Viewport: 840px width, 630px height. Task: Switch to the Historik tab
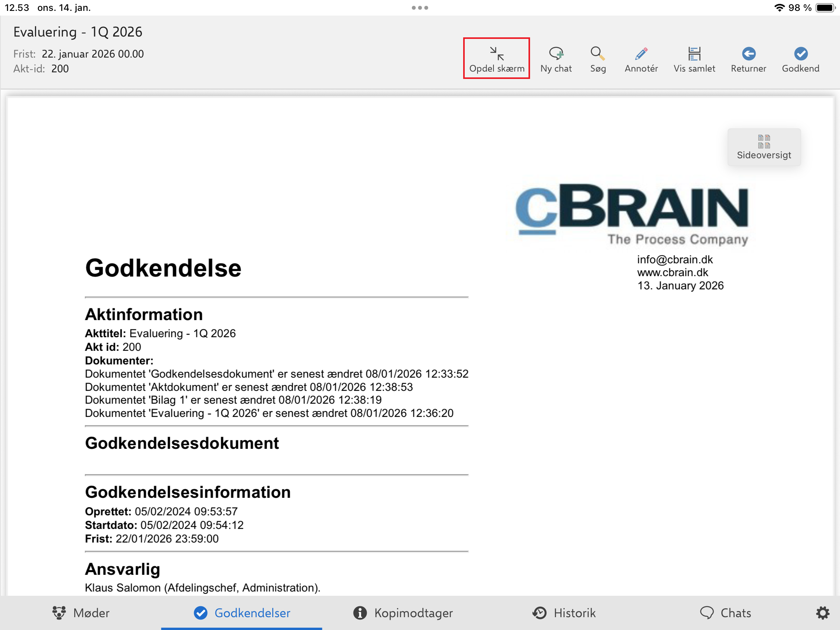click(x=564, y=613)
